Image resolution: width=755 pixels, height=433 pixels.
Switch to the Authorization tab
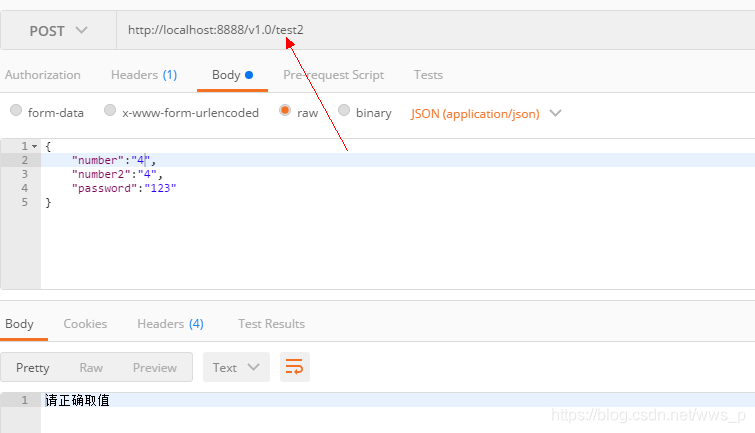tap(43, 75)
